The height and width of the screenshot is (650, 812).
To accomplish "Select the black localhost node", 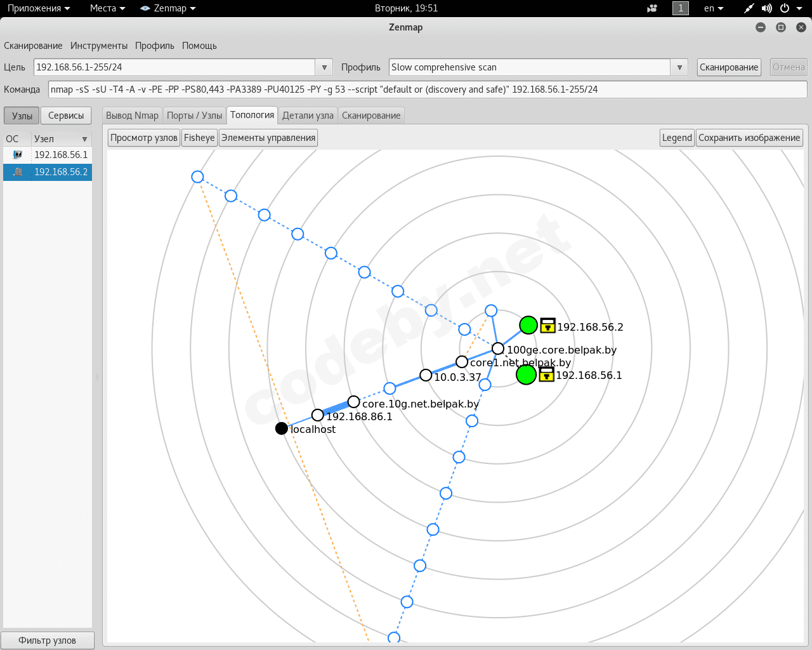I will [282, 428].
